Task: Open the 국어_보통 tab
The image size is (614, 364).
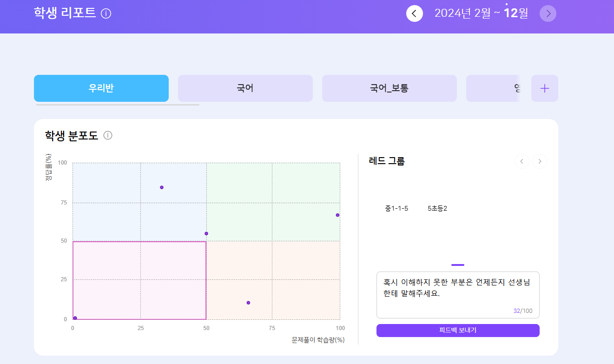Action: (389, 88)
